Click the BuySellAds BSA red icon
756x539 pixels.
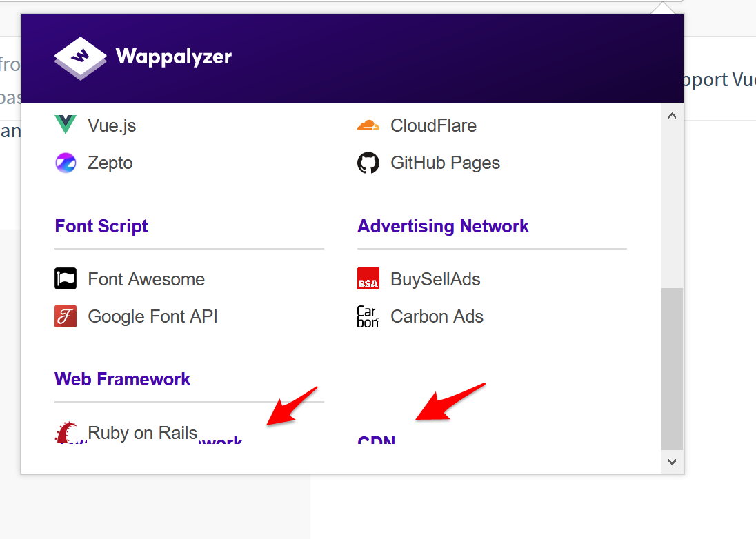(x=368, y=279)
